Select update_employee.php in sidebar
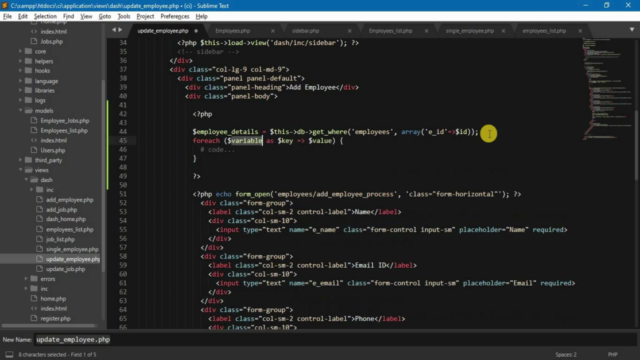Image resolution: width=640 pixels, height=360 pixels. pyautogui.click(x=73, y=259)
